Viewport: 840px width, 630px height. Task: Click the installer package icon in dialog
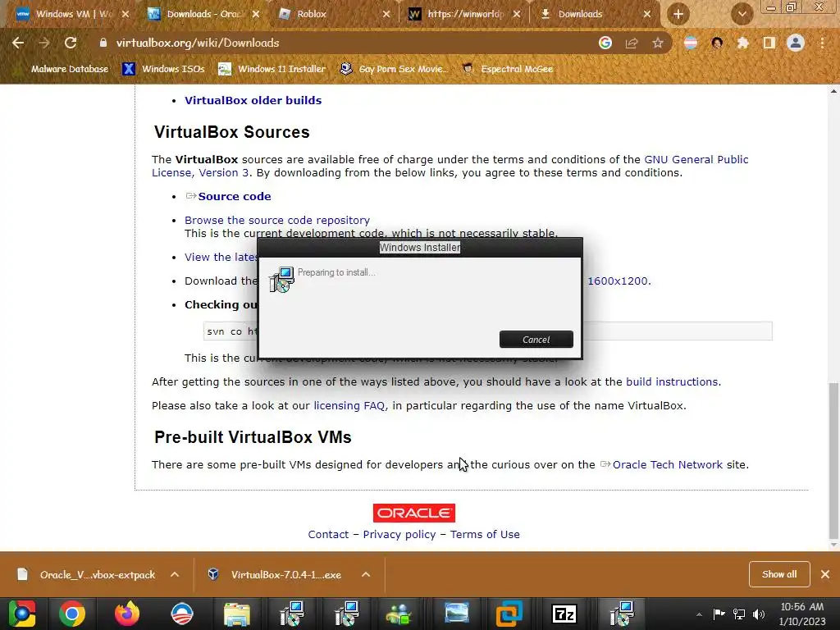281,279
